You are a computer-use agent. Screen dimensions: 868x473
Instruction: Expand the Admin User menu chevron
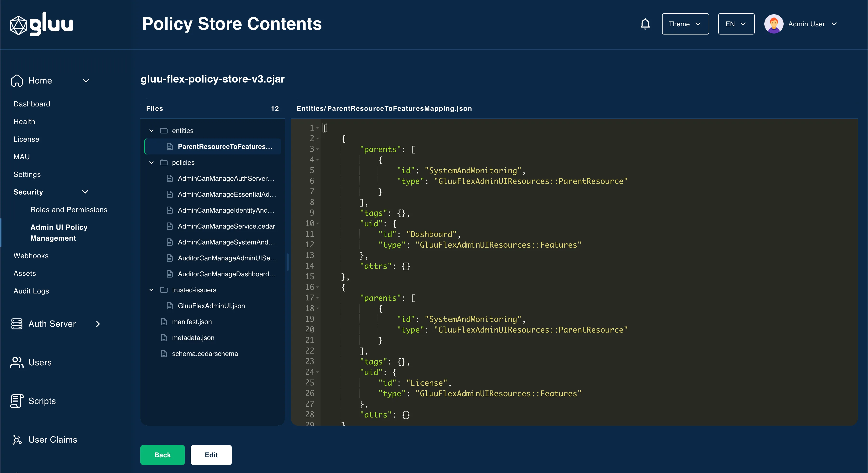point(834,24)
